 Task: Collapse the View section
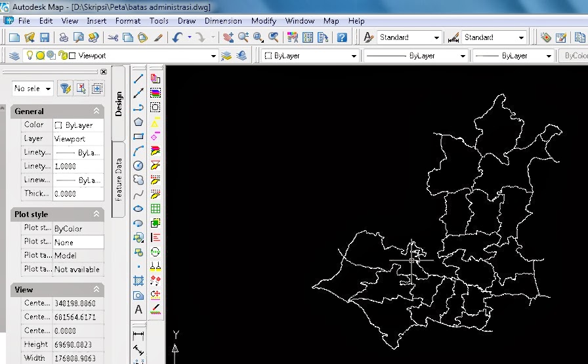(x=96, y=289)
